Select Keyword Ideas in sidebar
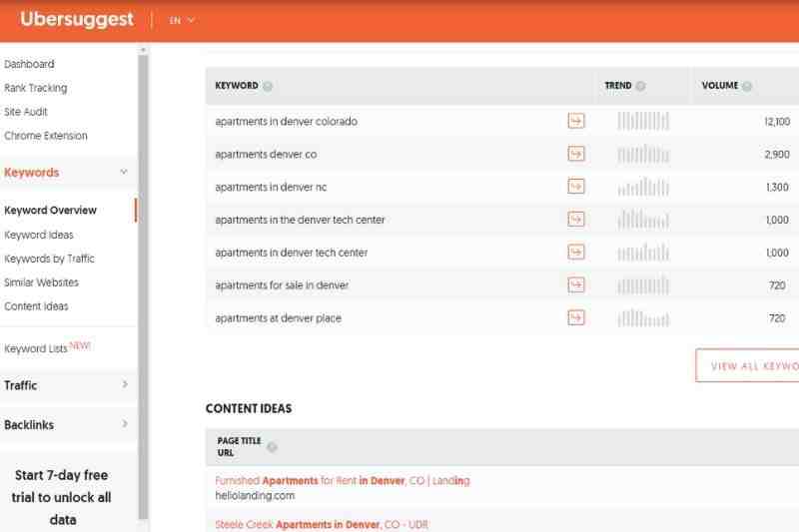The width and height of the screenshot is (799, 532). [x=39, y=235]
